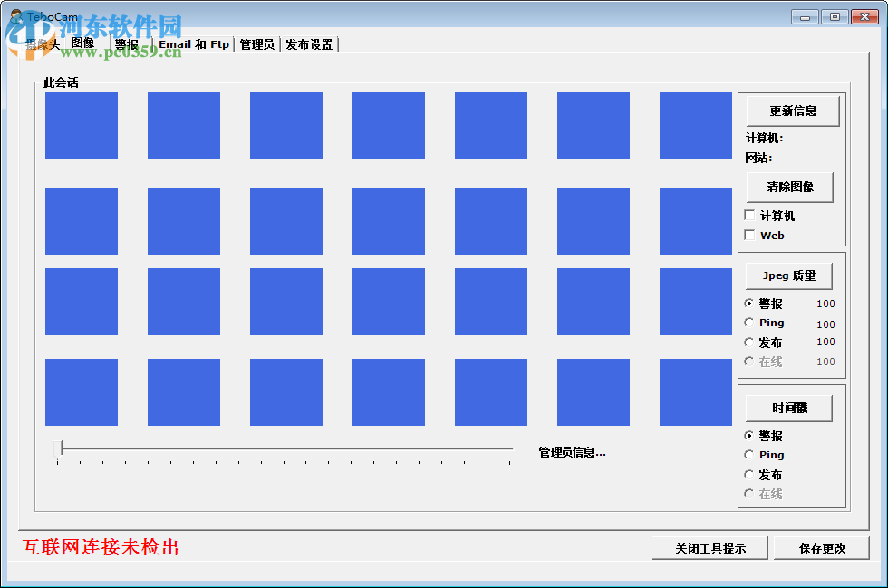Select the Ping radio in Jpeg quality section
Viewport: 888px width, 588px height.
(750, 323)
